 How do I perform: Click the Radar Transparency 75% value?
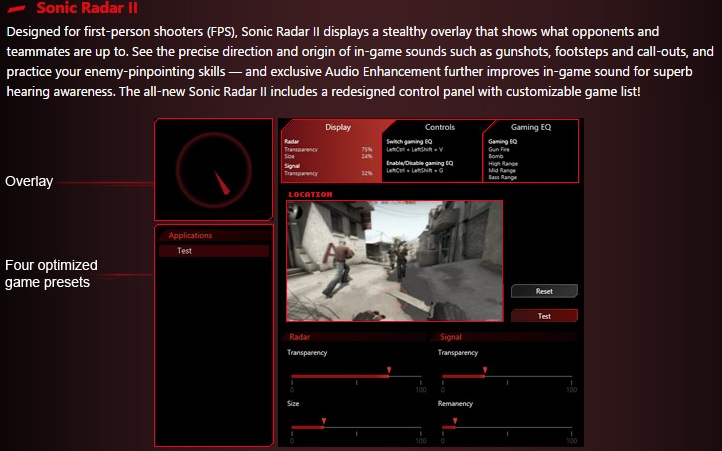tap(367, 149)
